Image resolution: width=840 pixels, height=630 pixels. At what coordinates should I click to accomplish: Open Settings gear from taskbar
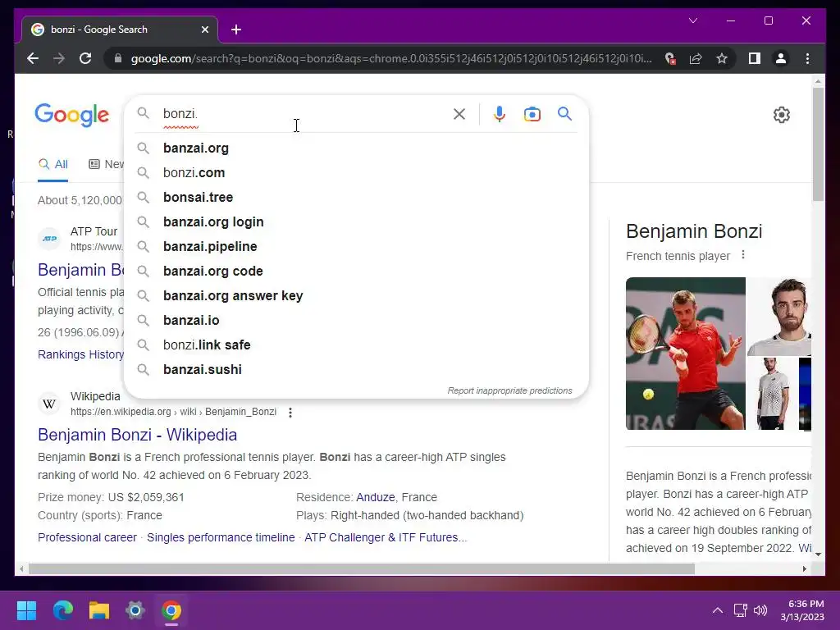click(x=135, y=610)
